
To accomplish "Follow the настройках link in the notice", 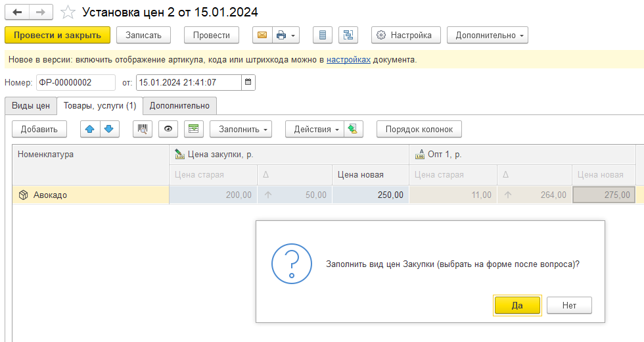I will pos(348,60).
